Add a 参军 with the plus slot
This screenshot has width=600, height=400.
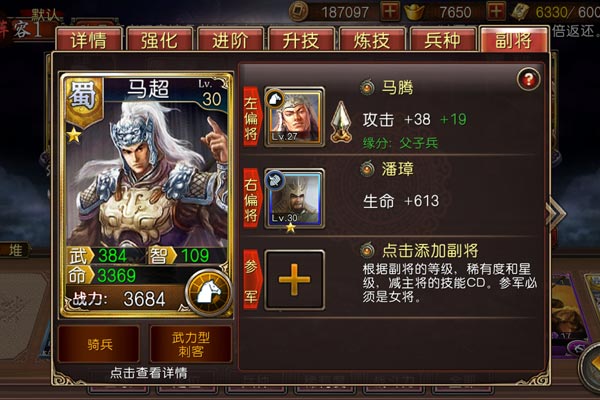coord(294,280)
